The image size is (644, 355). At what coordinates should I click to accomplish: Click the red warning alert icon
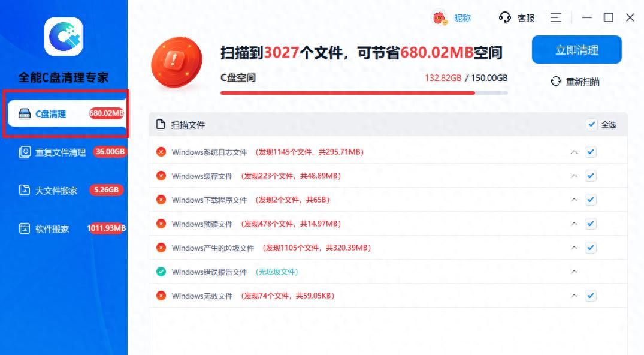pyautogui.click(x=177, y=62)
